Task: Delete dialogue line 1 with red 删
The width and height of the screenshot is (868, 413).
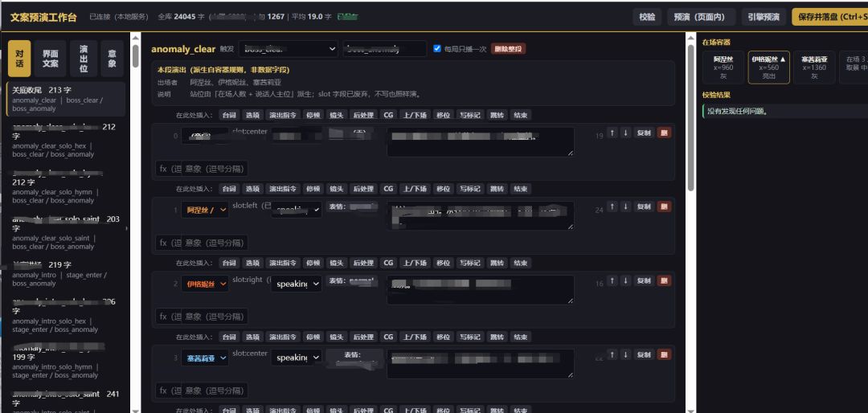Action: [664, 206]
